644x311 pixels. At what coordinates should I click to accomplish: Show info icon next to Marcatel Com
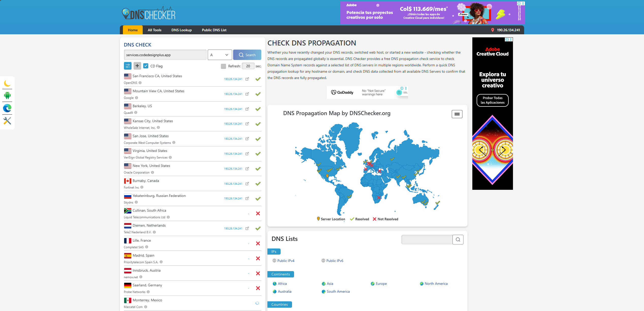tap(146, 307)
